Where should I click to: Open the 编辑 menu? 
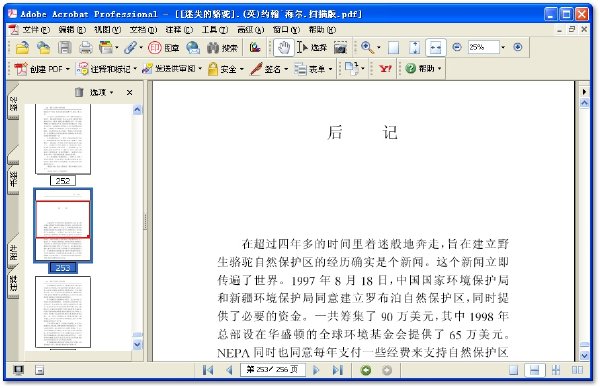pyautogui.click(x=72, y=29)
